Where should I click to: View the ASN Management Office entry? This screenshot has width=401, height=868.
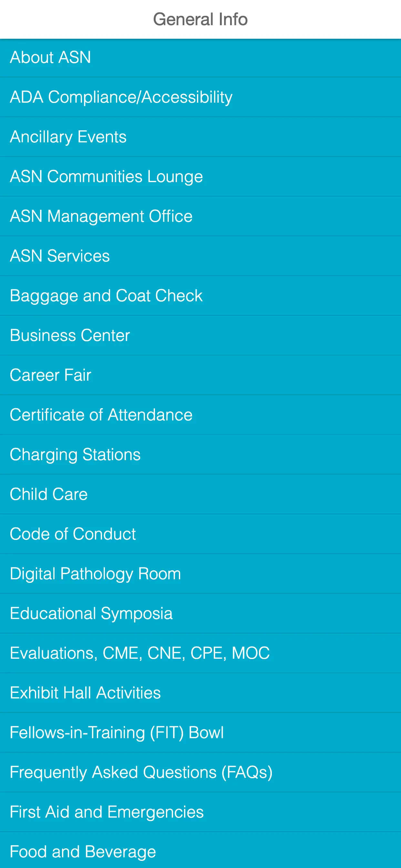point(101,216)
